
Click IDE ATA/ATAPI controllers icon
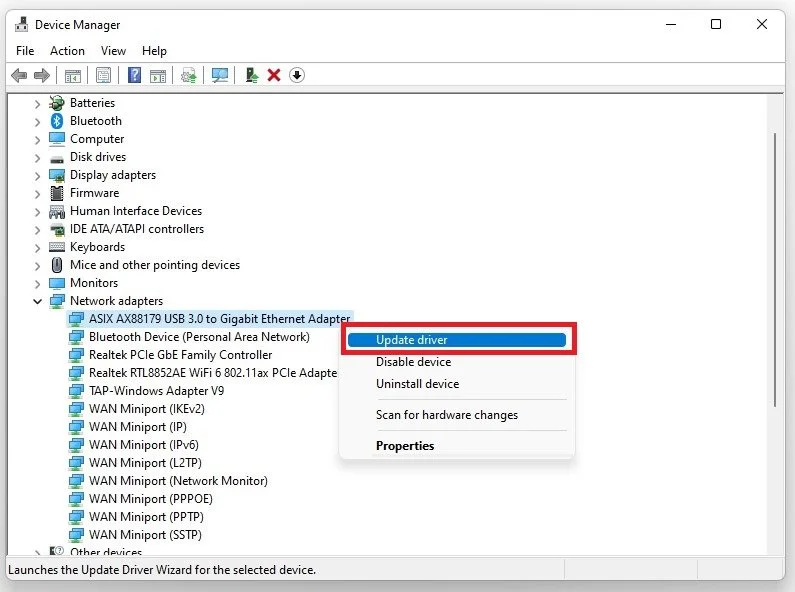pos(57,230)
